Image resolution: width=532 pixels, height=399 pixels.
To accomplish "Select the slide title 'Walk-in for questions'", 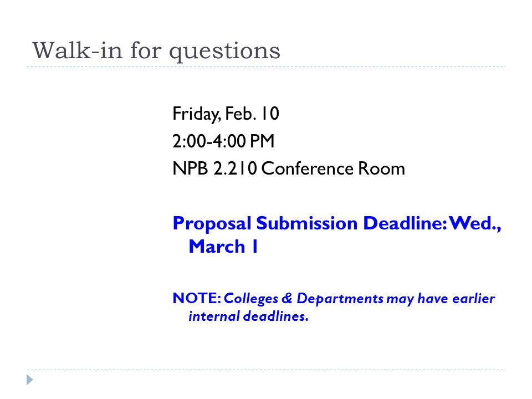I will click(156, 51).
